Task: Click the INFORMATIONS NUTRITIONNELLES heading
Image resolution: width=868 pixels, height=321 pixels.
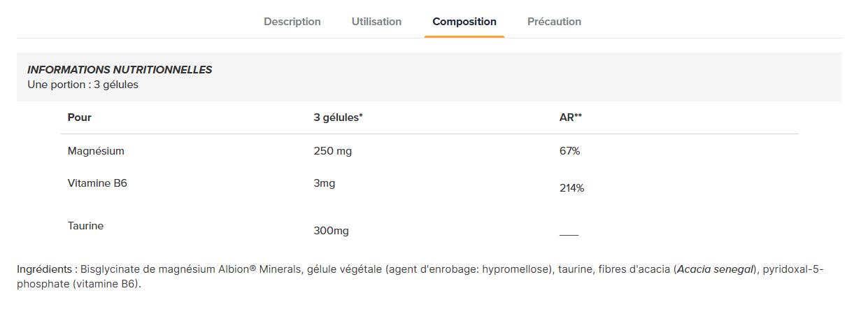Action: [120, 70]
